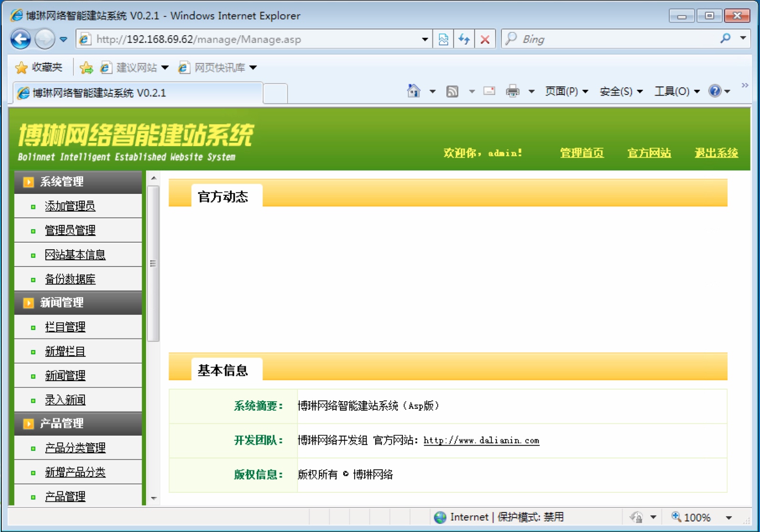Open 网站基本信息 in the sidebar
760x532 pixels.
75,255
